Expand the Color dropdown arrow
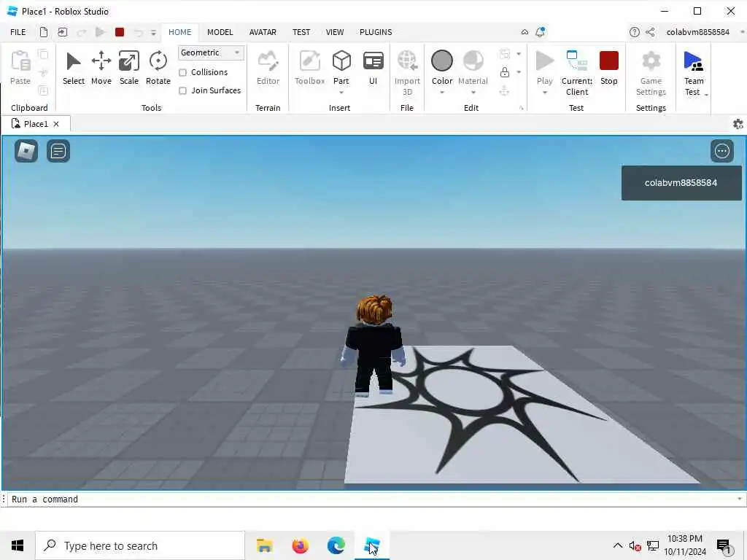This screenshot has height=560, width=747. 441,93
